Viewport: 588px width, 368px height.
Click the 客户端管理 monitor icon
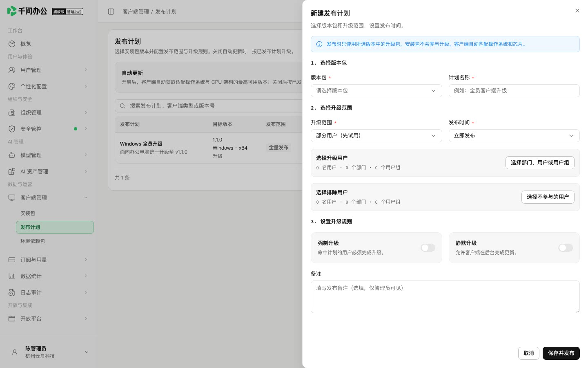12,197
